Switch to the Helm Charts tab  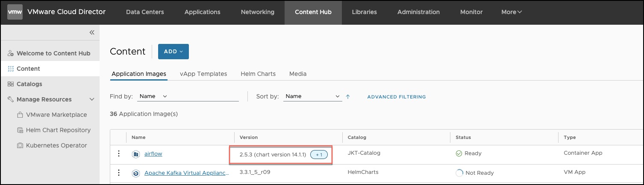pyautogui.click(x=258, y=74)
